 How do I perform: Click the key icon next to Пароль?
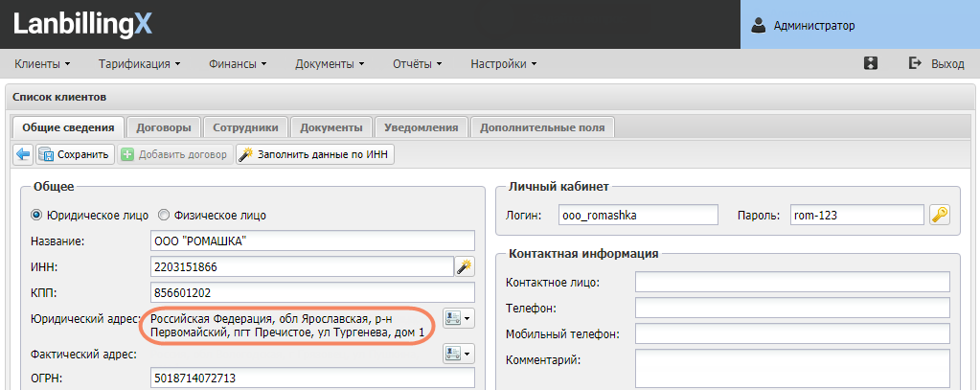click(x=939, y=215)
